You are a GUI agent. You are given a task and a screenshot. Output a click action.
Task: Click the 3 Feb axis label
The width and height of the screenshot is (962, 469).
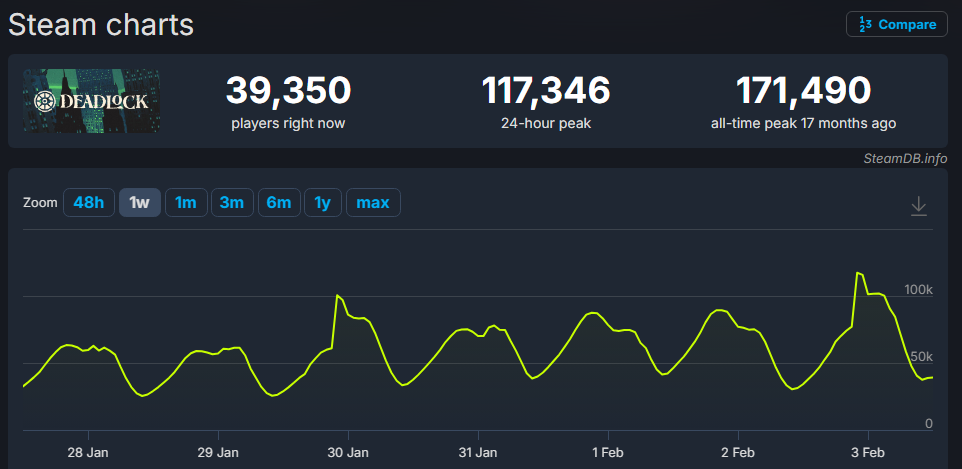(868, 454)
